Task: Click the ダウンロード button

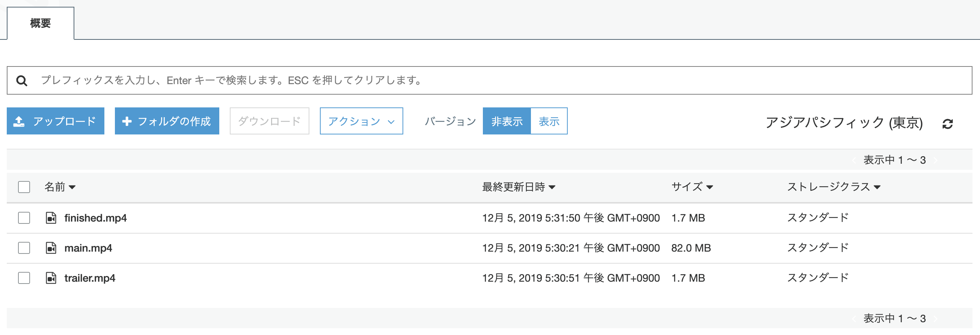Action: pos(269,121)
